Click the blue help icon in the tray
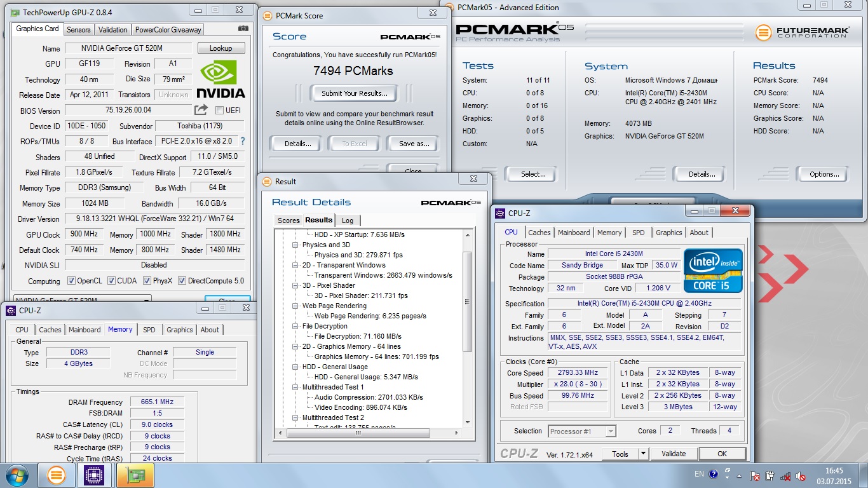868x488 pixels. click(714, 474)
